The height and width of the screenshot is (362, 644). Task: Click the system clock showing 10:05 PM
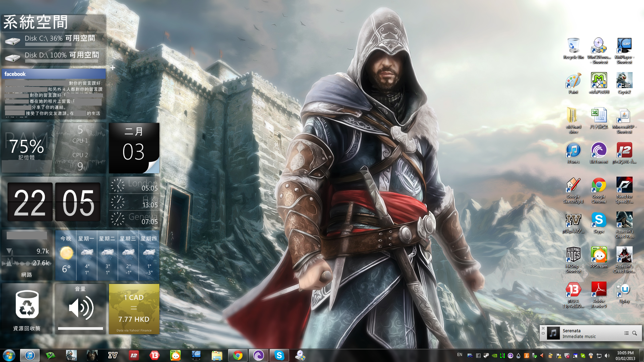tap(625, 355)
